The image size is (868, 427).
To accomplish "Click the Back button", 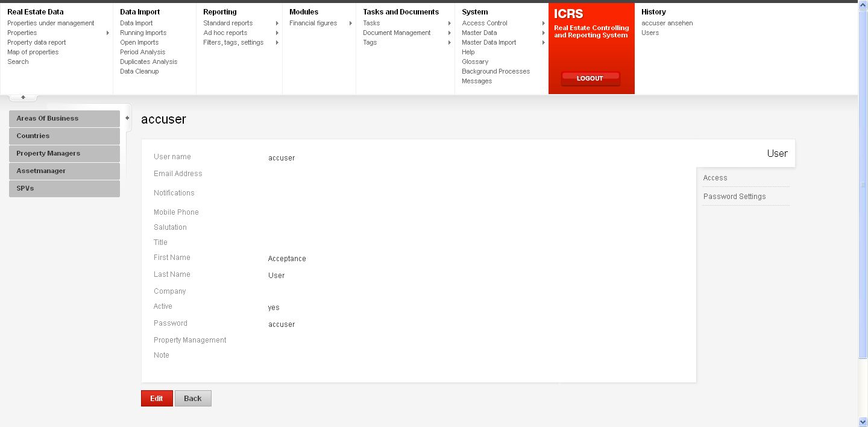I will (193, 398).
